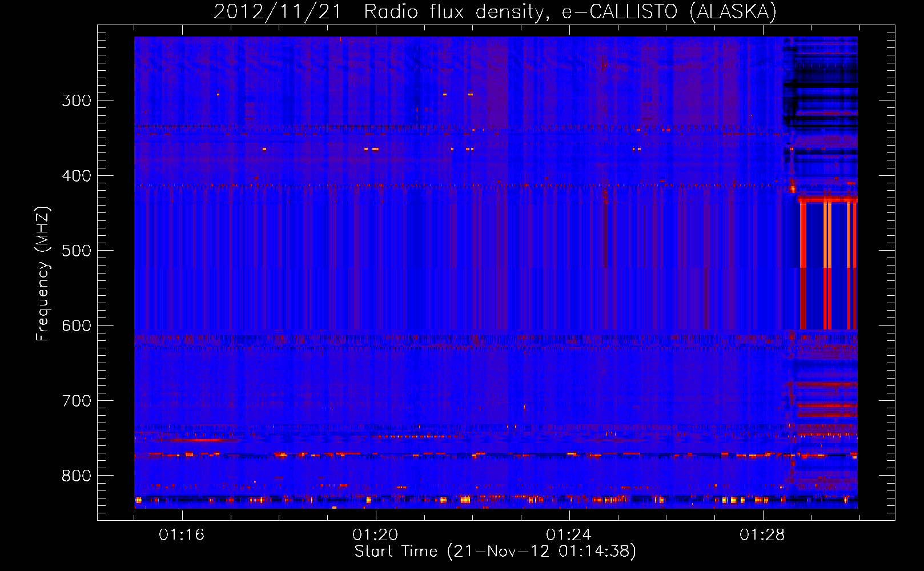Screen dimensions: 924x571
Task: Click the 'Start Time (21-Nov-12 01:14:38)' label
Action: click(x=495, y=552)
